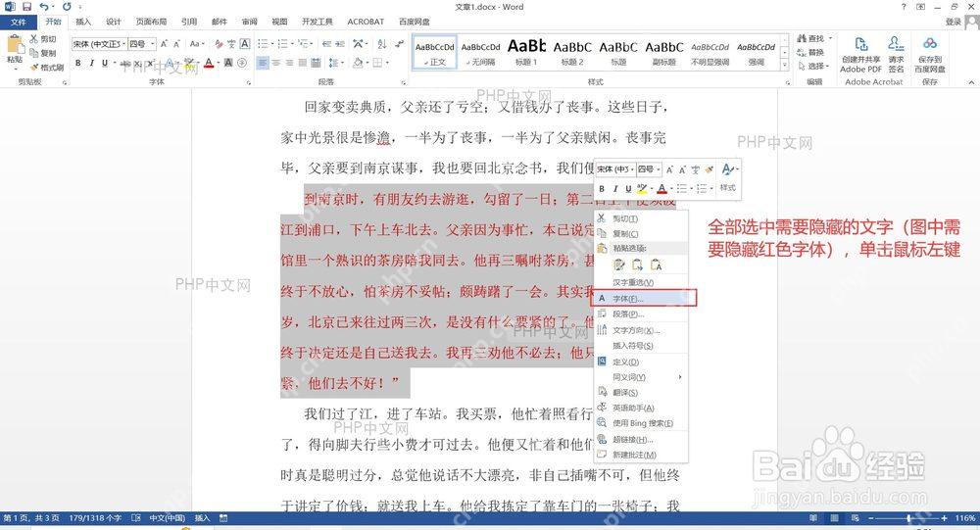
Task: Click keep source formatting paste option icon
Action: click(618, 265)
